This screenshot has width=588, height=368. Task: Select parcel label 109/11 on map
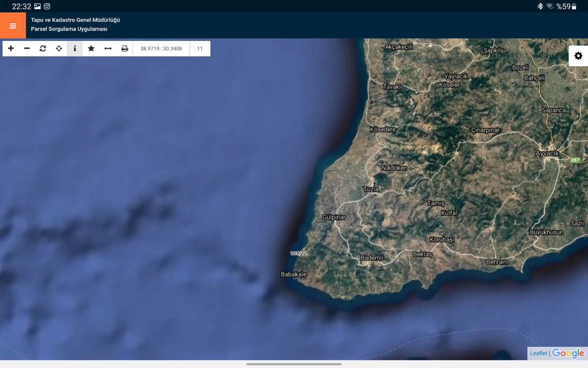(x=298, y=253)
